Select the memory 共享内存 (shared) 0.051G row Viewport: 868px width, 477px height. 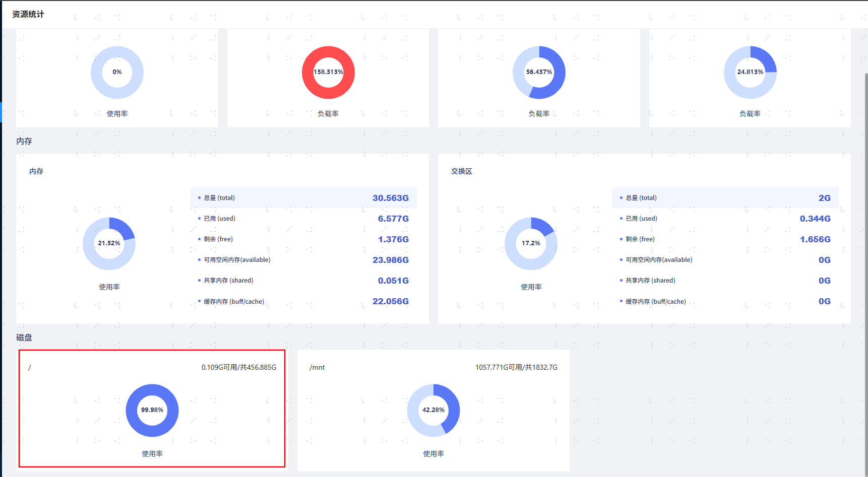[x=303, y=281]
